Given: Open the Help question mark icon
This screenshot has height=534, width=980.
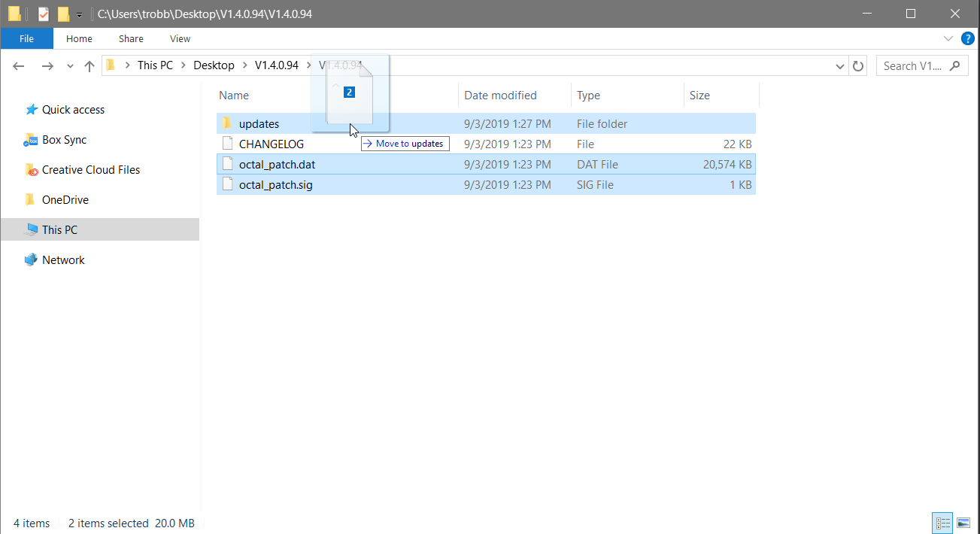Looking at the screenshot, I should point(968,38).
